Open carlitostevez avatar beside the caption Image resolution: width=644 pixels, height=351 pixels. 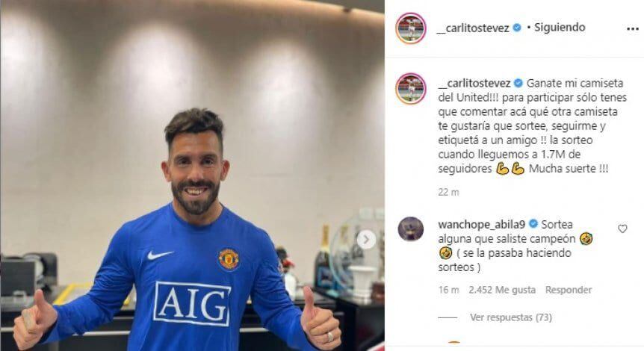click(411, 88)
